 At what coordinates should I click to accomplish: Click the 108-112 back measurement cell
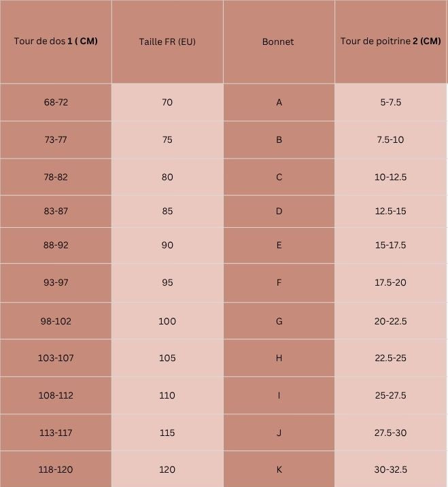coord(56,395)
